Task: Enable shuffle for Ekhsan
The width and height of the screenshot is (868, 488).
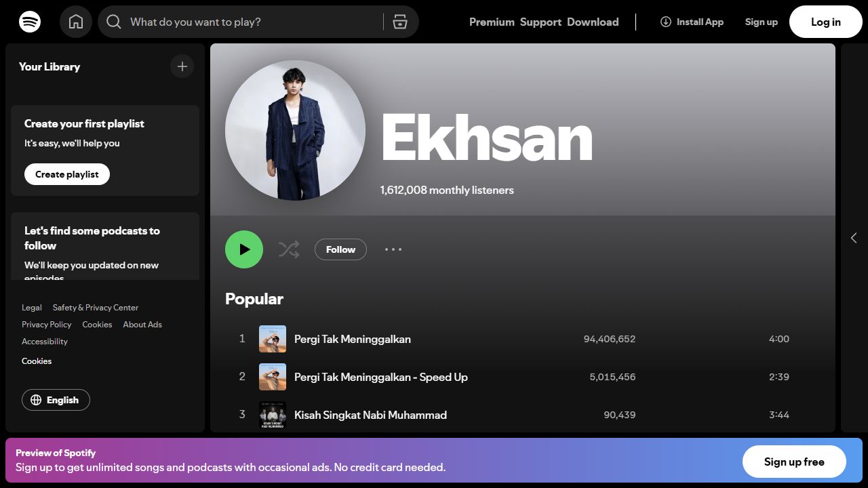Action: (x=289, y=249)
